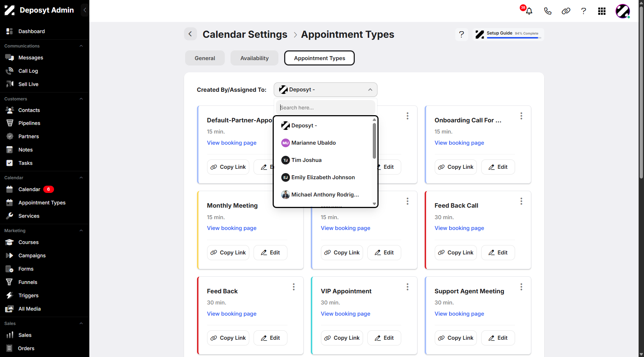View booking page for VIP Appointment

(345, 314)
